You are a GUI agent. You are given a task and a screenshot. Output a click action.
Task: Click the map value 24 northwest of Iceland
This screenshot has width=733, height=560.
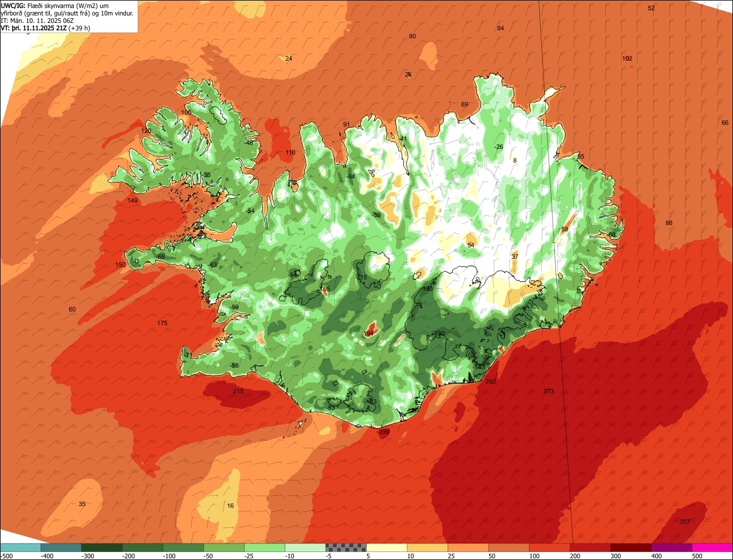pyautogui.click(x=289, y=58)
